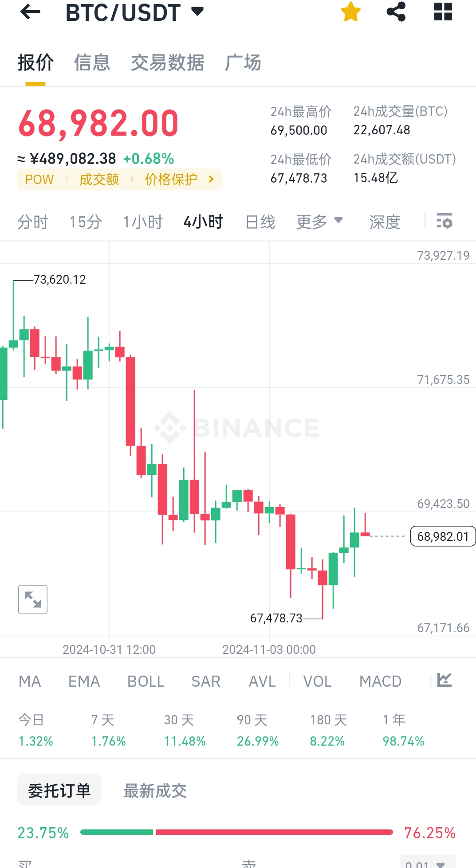Open the grid layout menu icon

[x=443, y=12]
